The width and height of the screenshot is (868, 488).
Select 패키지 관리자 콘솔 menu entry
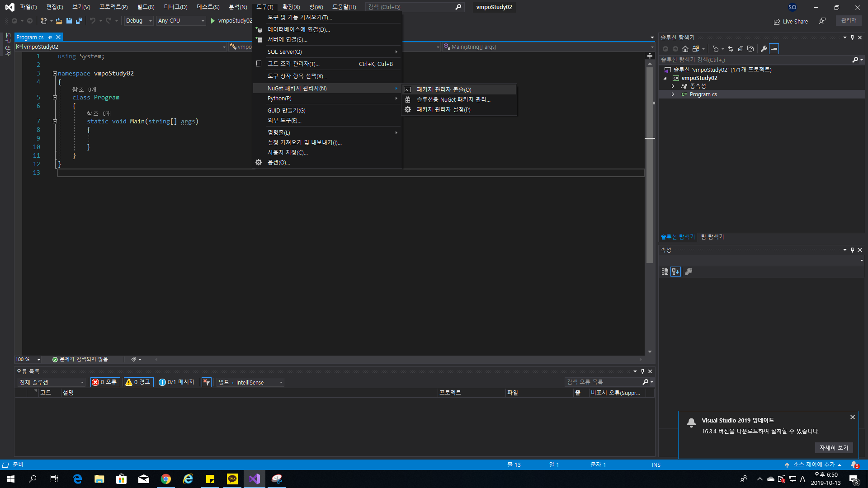point(444,89)
